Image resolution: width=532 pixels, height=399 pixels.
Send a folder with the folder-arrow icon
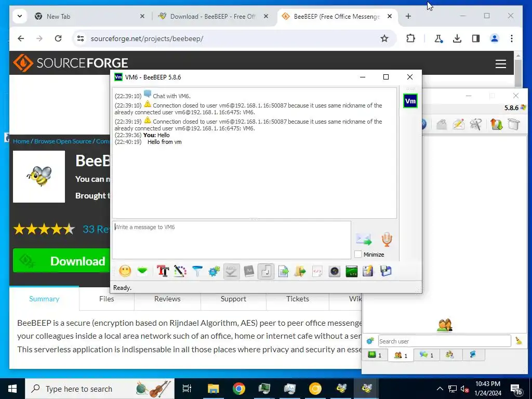300,271
